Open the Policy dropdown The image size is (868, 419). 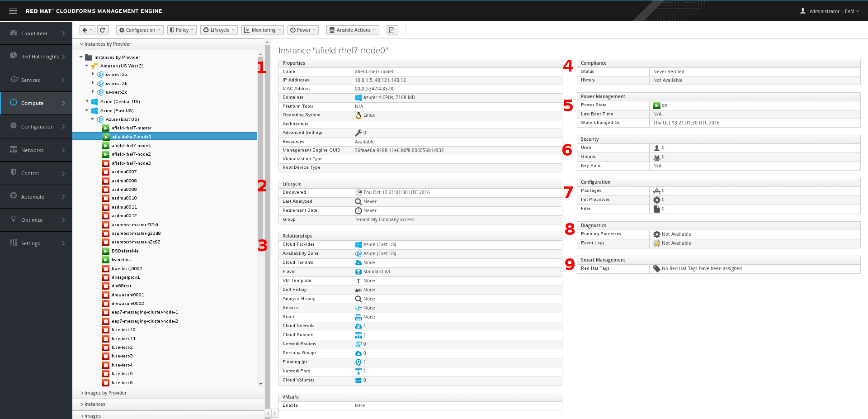click(x=181, y=30)
